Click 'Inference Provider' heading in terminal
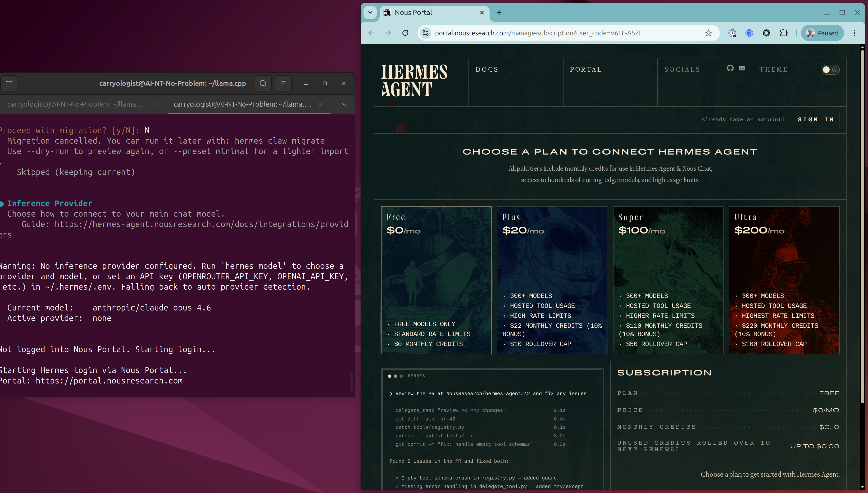Viewport: 868px width, 493px height. coord(50,203)
